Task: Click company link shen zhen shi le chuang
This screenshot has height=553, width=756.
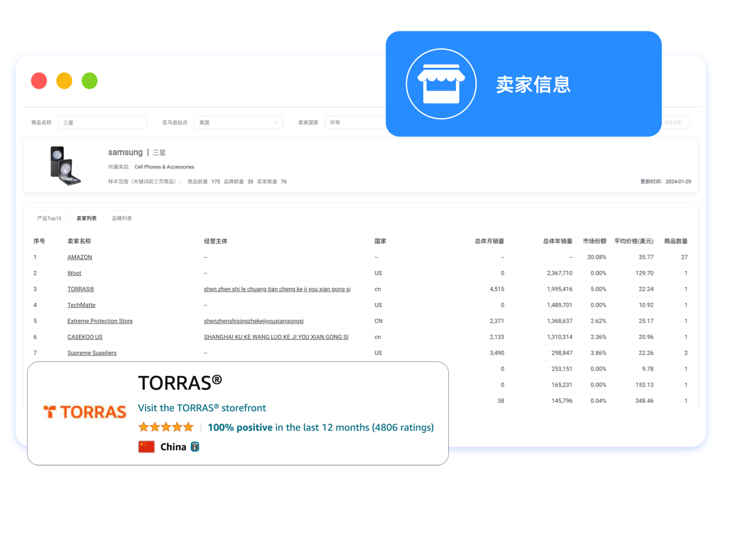Action: [277, 289]
